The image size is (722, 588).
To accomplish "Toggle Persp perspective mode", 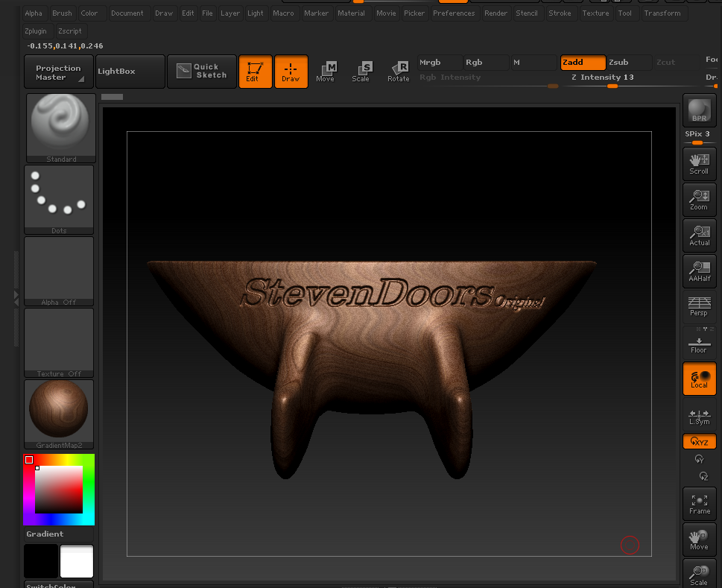I will pos(699,306).
